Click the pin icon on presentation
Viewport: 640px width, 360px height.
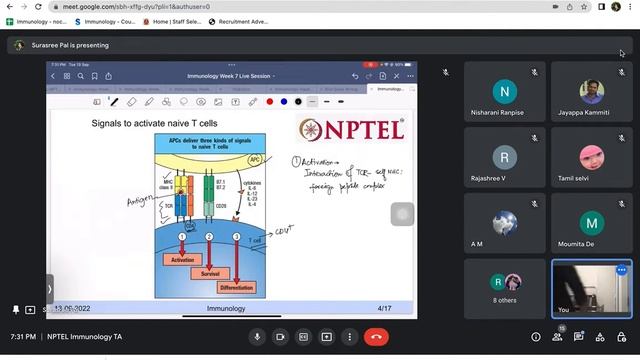coord(16,310)
